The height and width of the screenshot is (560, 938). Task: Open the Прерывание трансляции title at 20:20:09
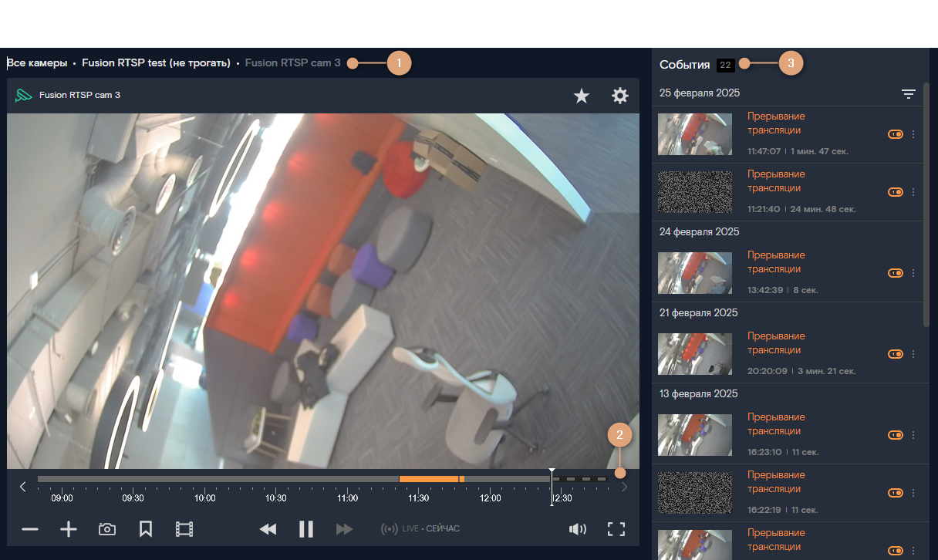point(776,343)
